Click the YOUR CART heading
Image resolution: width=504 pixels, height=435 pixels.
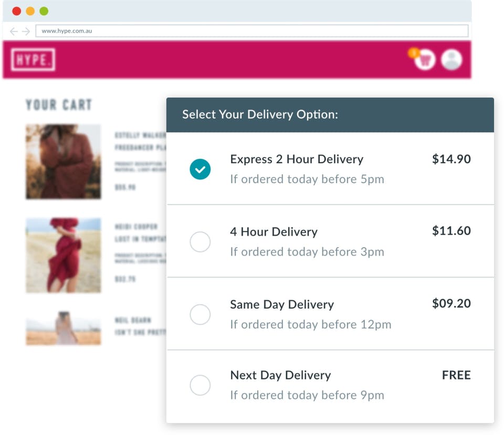pos(58,104)
